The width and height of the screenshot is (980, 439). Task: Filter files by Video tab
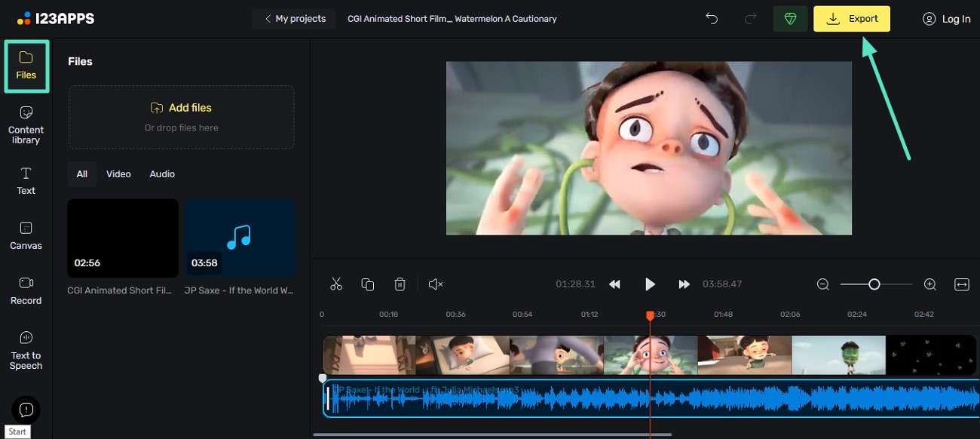pyautogui.click(x=118, y=174)
